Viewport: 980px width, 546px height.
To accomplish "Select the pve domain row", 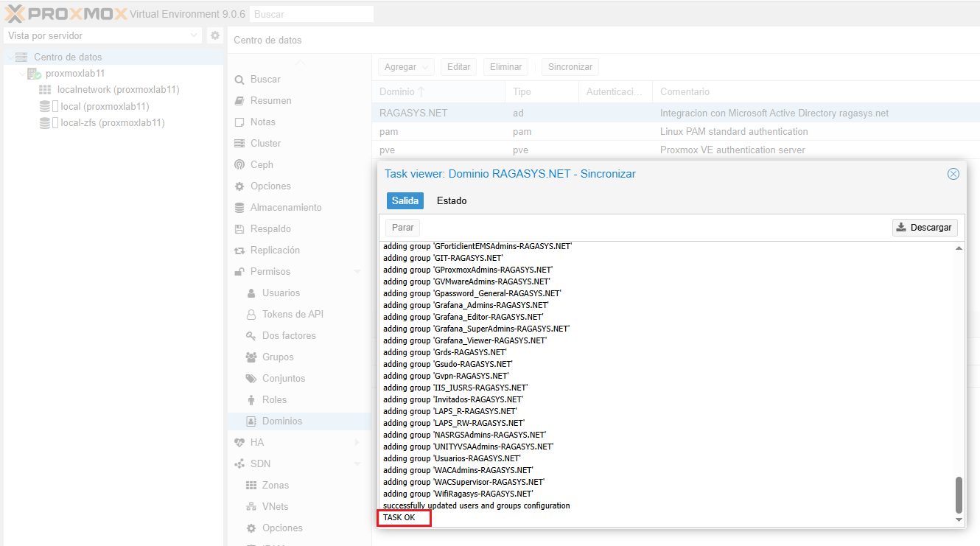I will point(676,150).
